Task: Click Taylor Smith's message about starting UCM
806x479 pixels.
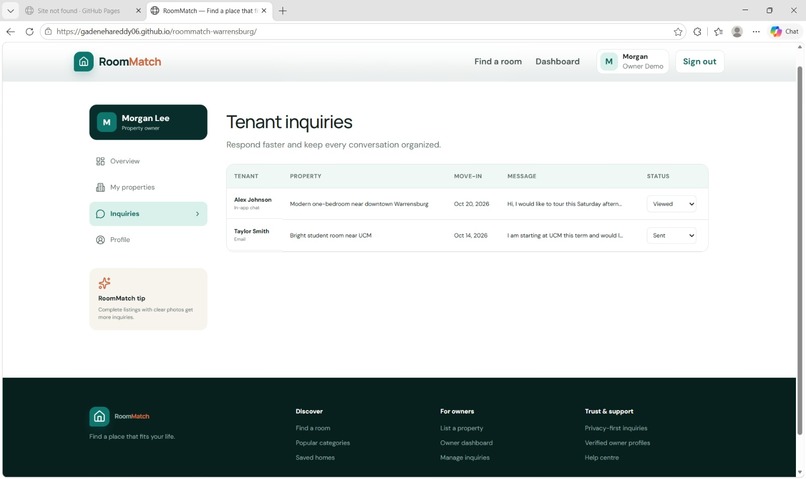Action: 565,235
